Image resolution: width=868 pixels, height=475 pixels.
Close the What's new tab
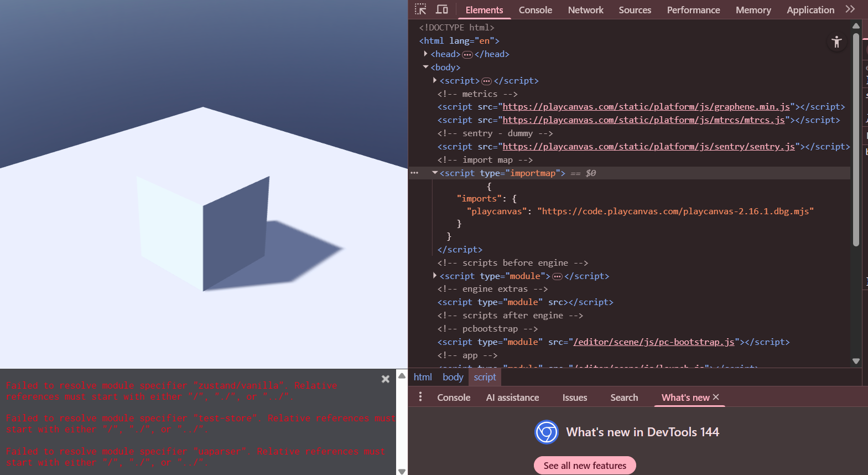(x=716, y=397)
